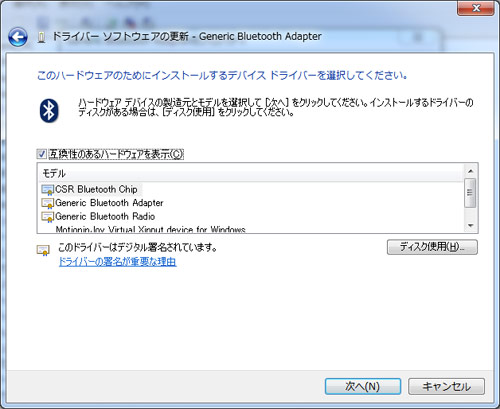The height and width of the screenshot is (409, 500).
Task: Select the MotioninJoy Virtual Xinput device entry
Action: pyautogui.click(x=150, y=229)
